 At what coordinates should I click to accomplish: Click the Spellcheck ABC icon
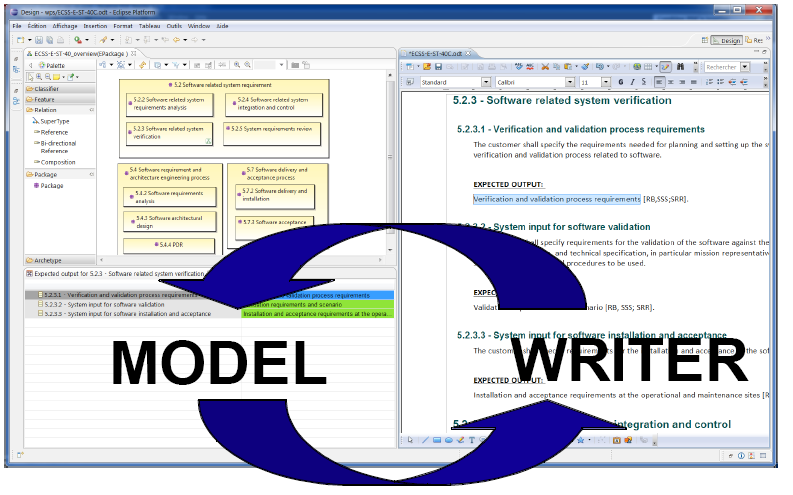click(x=518, y=67)
